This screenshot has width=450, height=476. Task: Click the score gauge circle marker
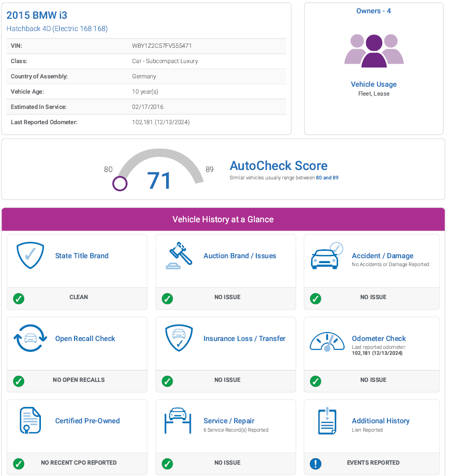(x=120, y=184)
